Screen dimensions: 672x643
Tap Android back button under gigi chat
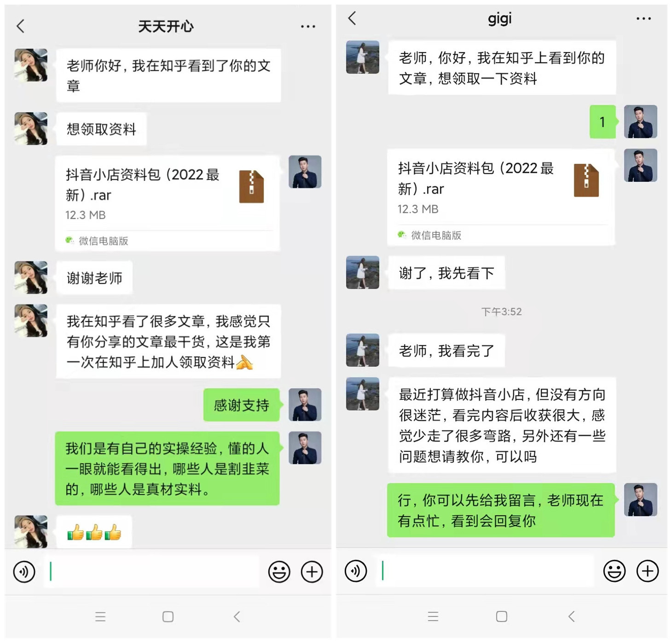point(572,616)
